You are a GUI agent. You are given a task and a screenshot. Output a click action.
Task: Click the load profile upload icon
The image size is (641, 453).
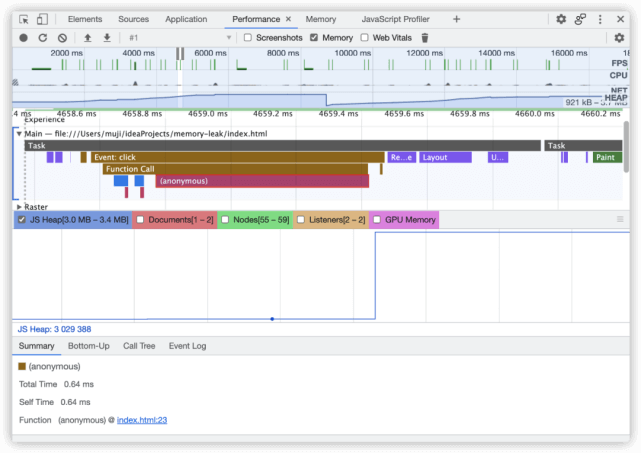(87, 38)
